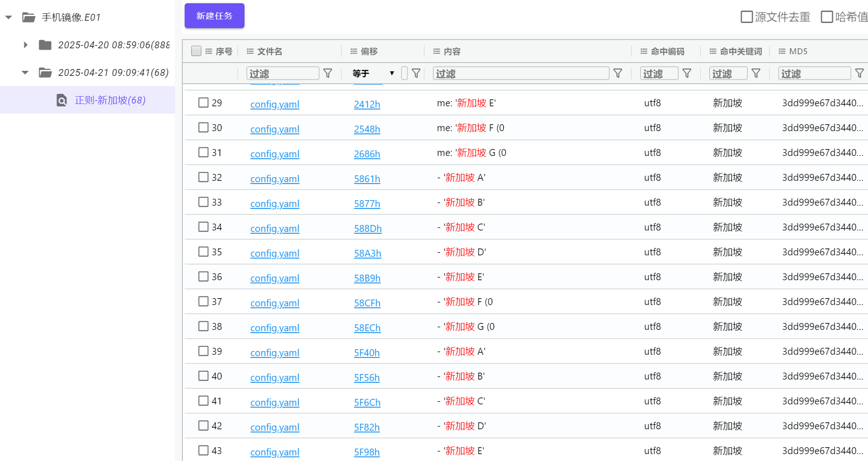
Task: Toggle the select-all checkbox in header
Action: click(x=196, y=51)
